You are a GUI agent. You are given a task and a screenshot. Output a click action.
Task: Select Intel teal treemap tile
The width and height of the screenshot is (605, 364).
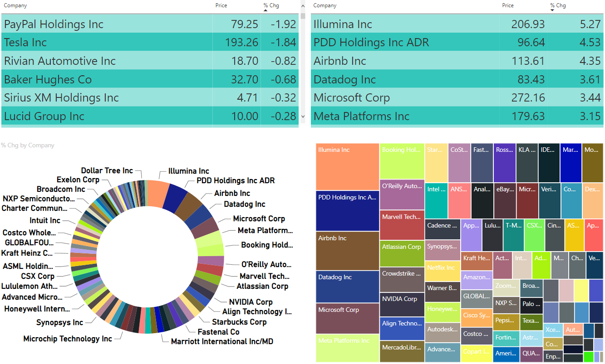(436, 200)
